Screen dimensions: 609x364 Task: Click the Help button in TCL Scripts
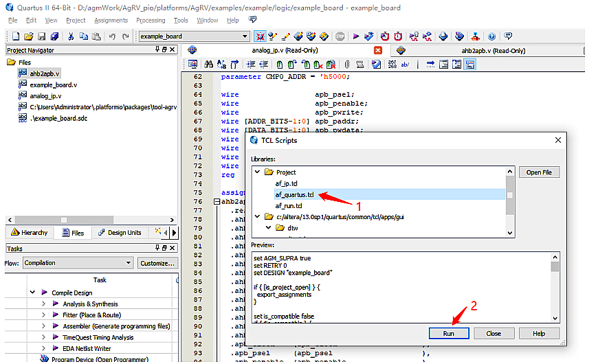[x=539, y=333]
